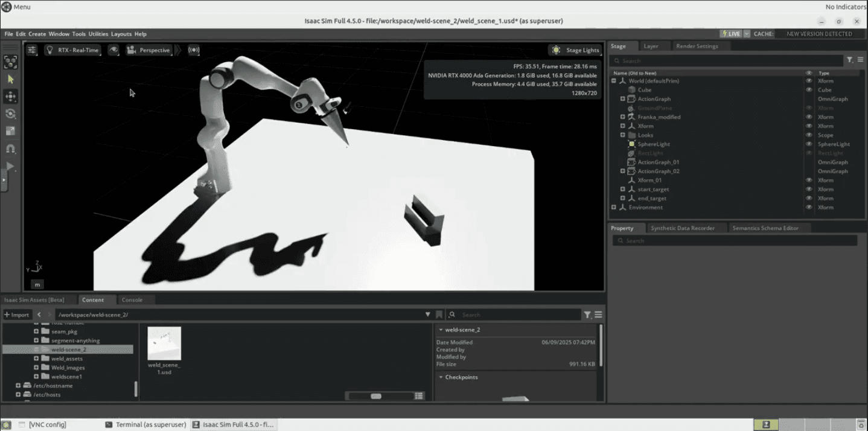The image size is (868, 431).
Task: Open the File menu
Action: pyautogui.click(x=9, y=34)
